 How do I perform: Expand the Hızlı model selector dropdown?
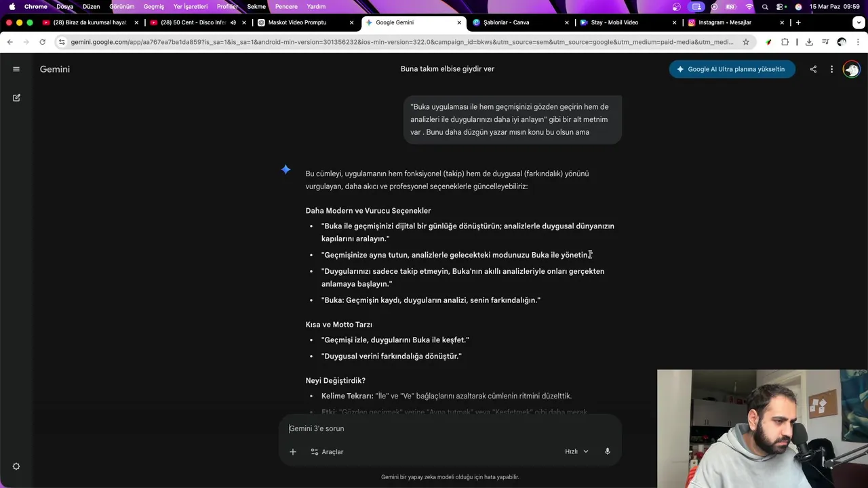[x=577, y=451]
